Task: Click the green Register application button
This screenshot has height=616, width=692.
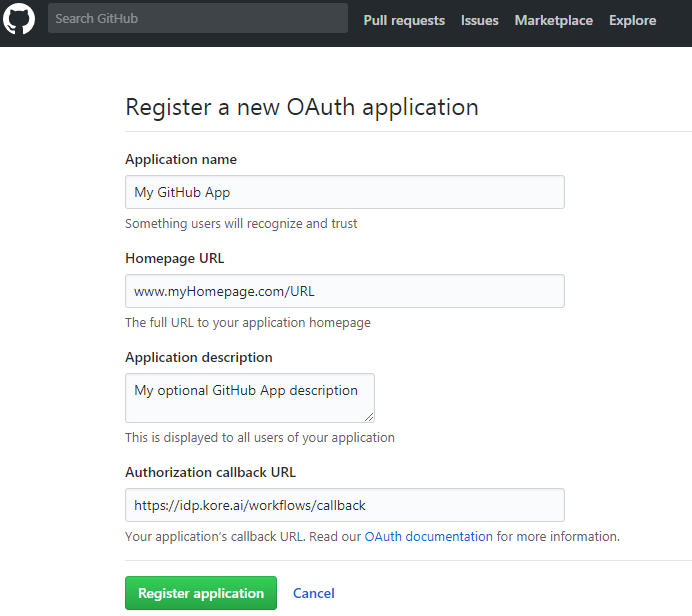Action: tap(201, 593)
